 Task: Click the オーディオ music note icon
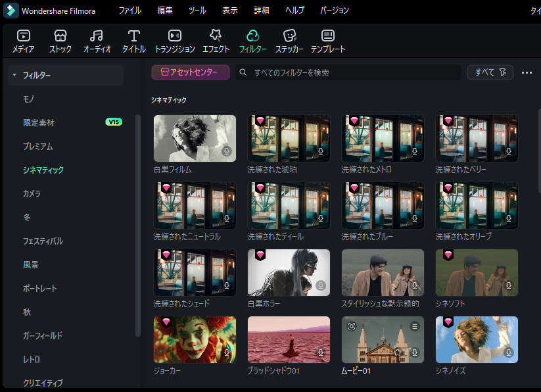97,36
